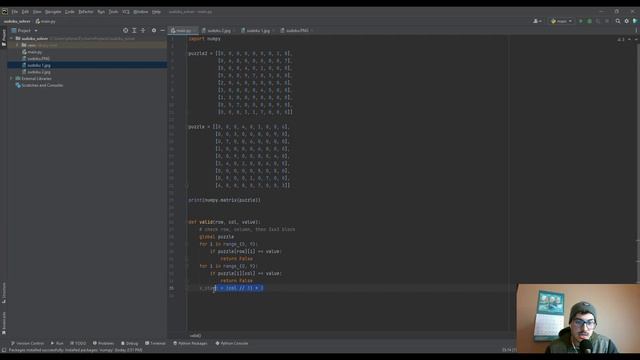Expand the venv folder

[18, 45]
